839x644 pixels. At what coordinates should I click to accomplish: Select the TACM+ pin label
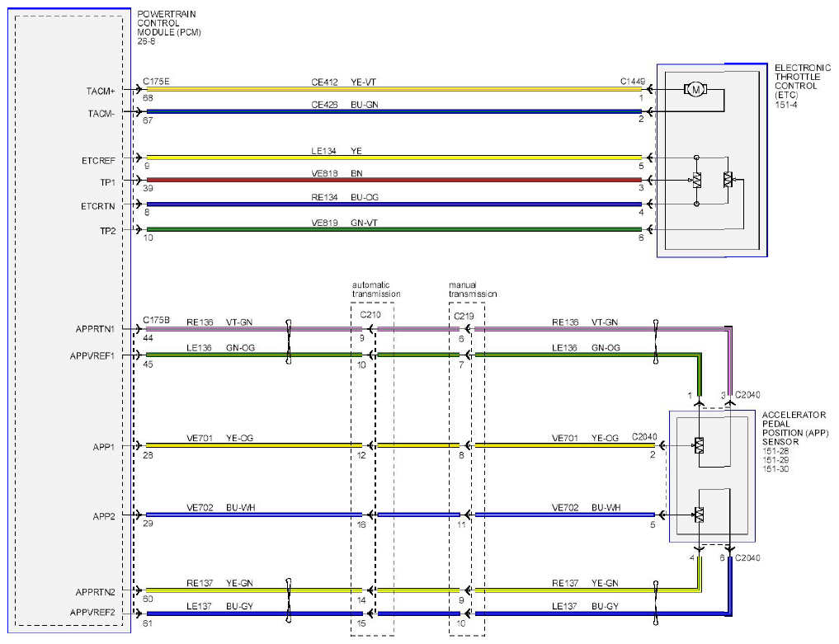(101, 92)
